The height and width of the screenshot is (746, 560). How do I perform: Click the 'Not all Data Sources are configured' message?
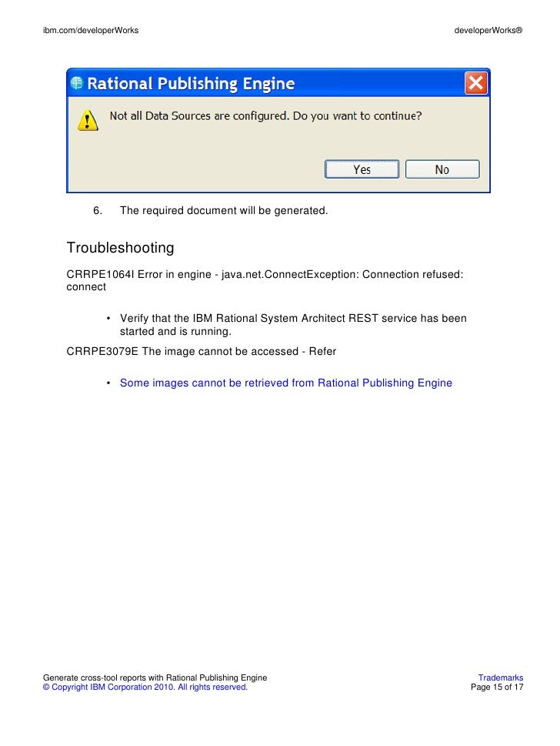(x=265, y=116)
